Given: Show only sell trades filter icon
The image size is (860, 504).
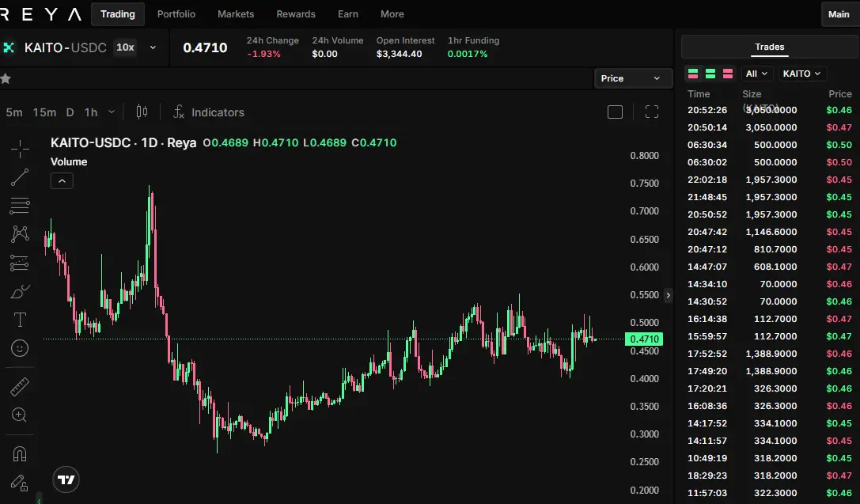Looking at the screenshot, I should [x=728, y=74].
